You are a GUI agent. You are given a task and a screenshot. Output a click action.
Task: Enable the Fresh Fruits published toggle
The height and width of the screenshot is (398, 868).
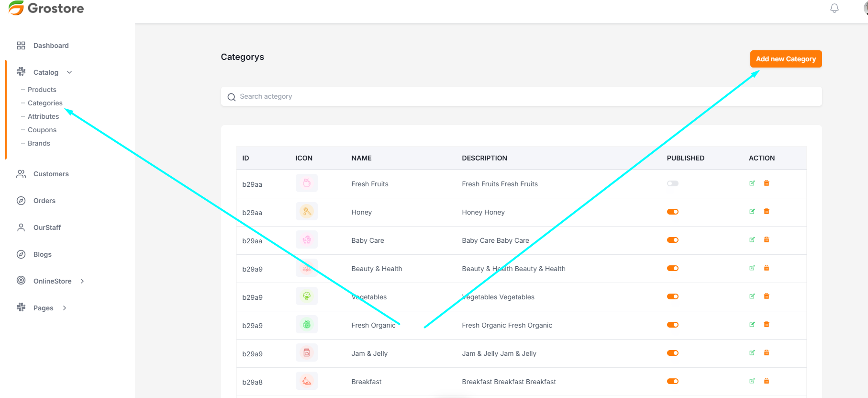click(x=672, y=183)
